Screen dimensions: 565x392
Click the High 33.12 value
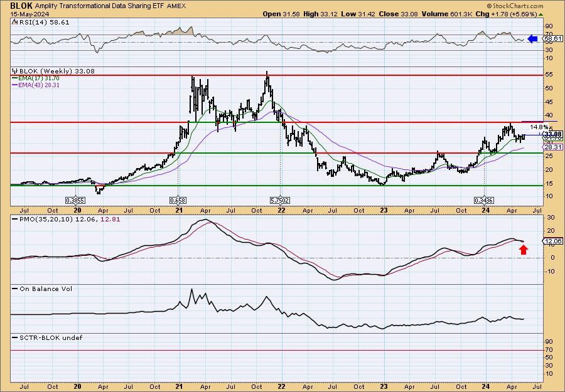320,14
